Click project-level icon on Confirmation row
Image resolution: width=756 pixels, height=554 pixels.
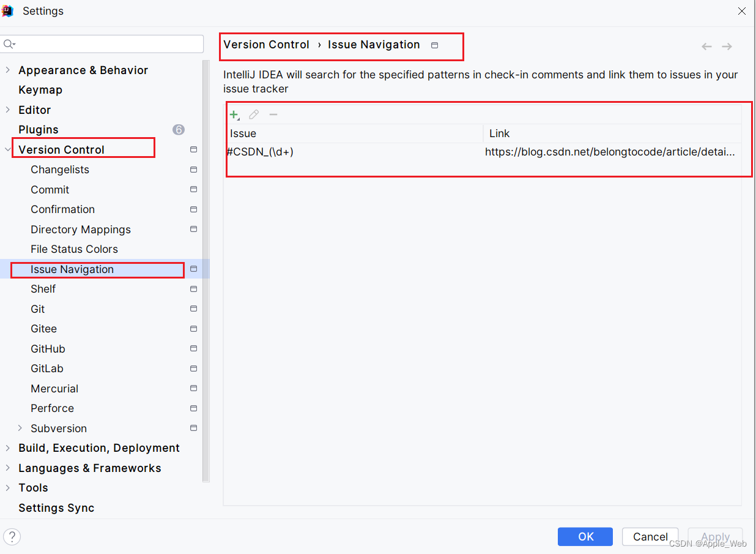click(194, 209)
